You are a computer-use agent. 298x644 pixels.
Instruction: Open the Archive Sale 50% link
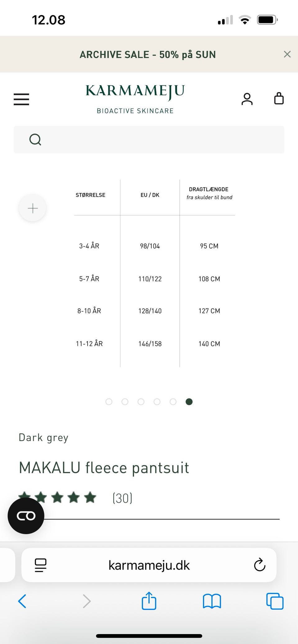tap(148, 55)
